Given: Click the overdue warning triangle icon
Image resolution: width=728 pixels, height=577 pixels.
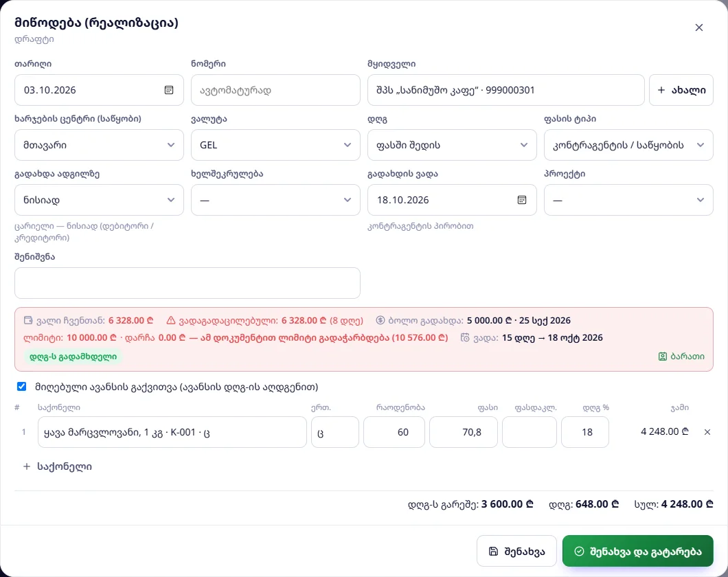Looking at the screenshot, I should [x=171, y=320].
